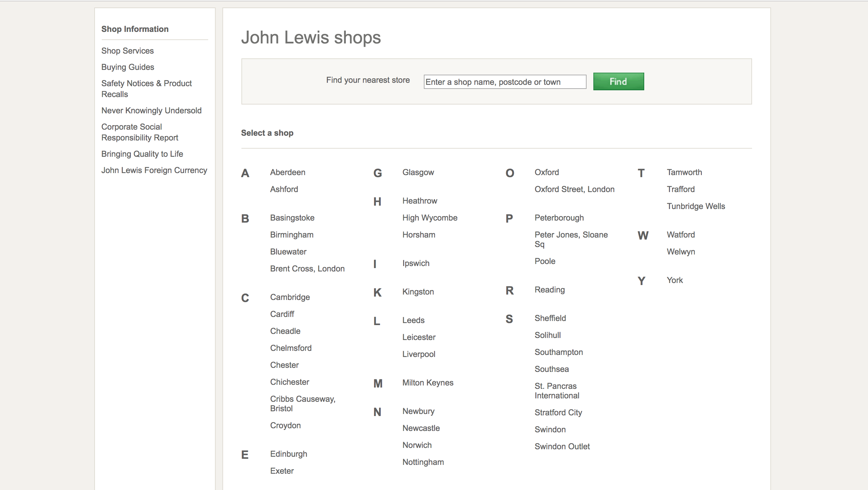
Task: Open Bringing Quality to Life link
Action: pos(142,154)
